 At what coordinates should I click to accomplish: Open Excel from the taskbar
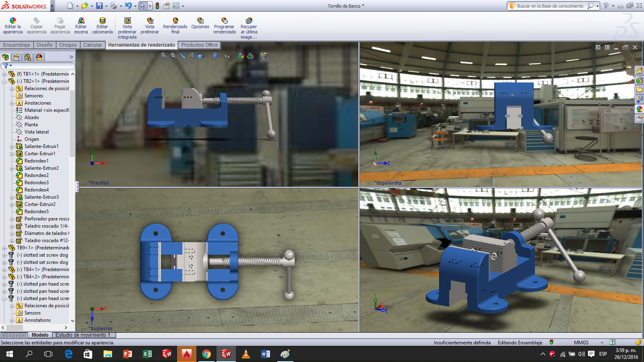click(147, 354)
